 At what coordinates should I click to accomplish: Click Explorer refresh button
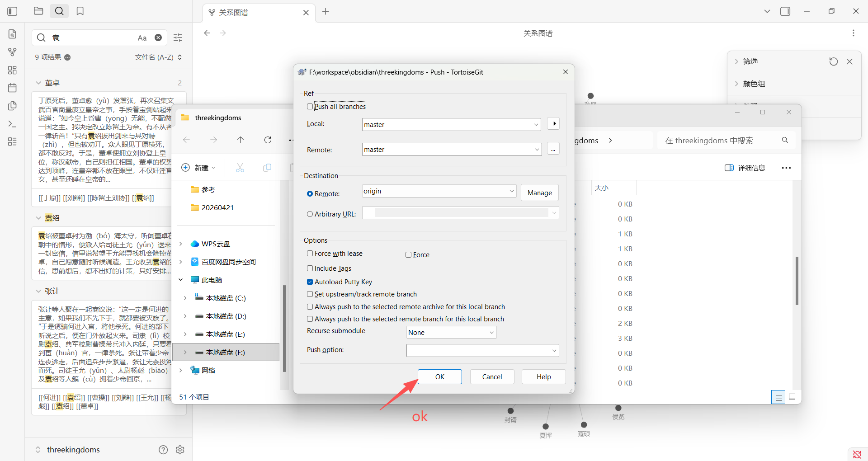(268, 140)
